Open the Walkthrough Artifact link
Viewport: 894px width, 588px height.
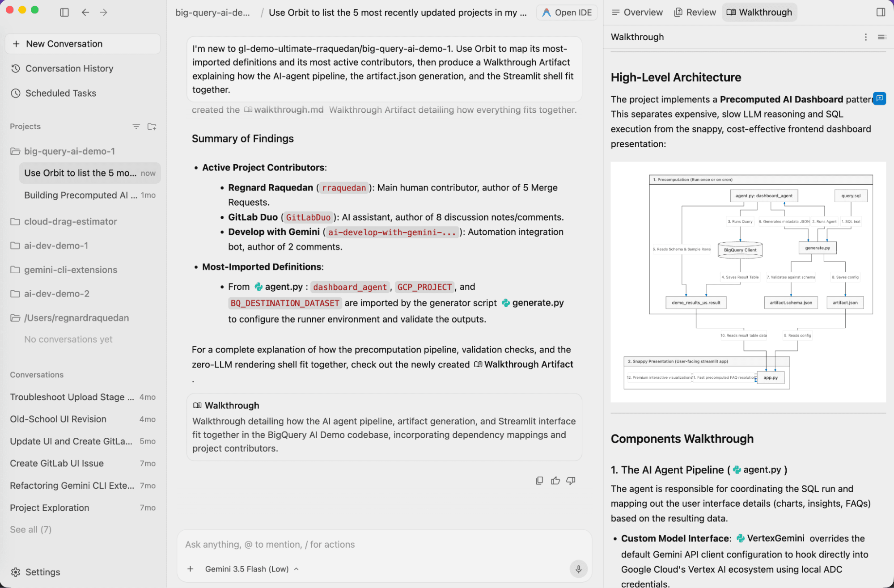523,364
